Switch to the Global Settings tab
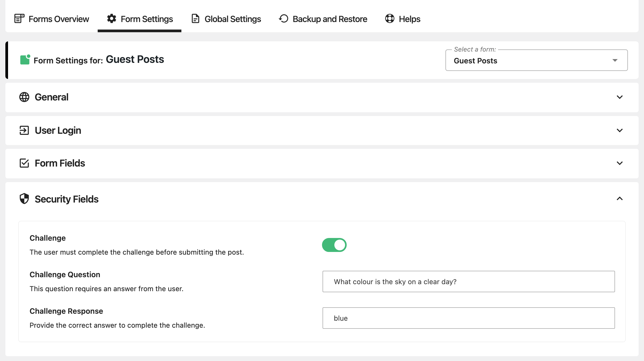Screen dimensions: 644x361 pos(226,19)
